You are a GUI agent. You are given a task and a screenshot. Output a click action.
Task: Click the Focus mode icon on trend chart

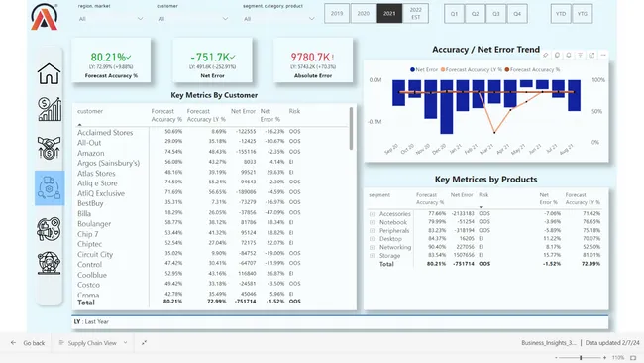point(591,55)
